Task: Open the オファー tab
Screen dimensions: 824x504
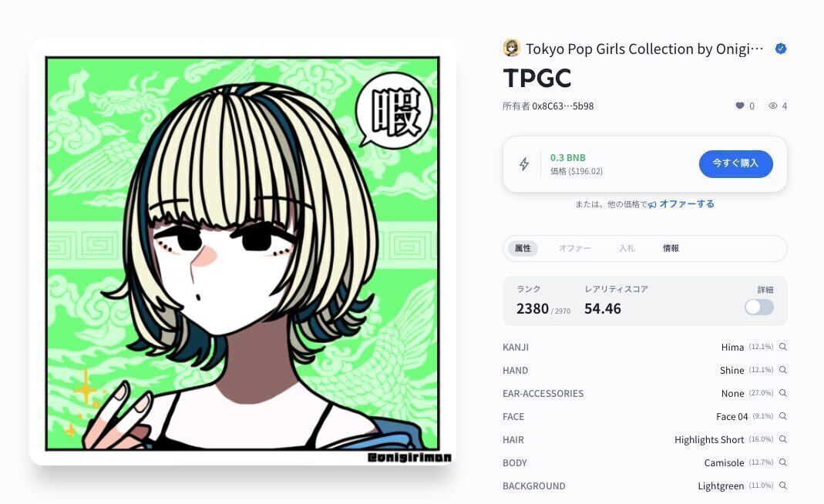Action: pos(574,248)
